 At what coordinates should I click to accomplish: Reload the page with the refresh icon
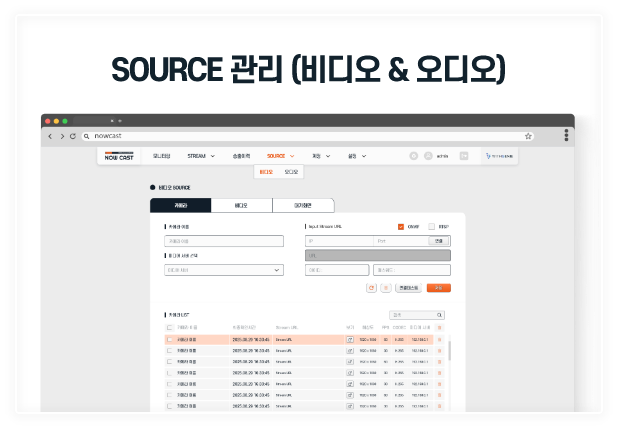coord(72,136)
